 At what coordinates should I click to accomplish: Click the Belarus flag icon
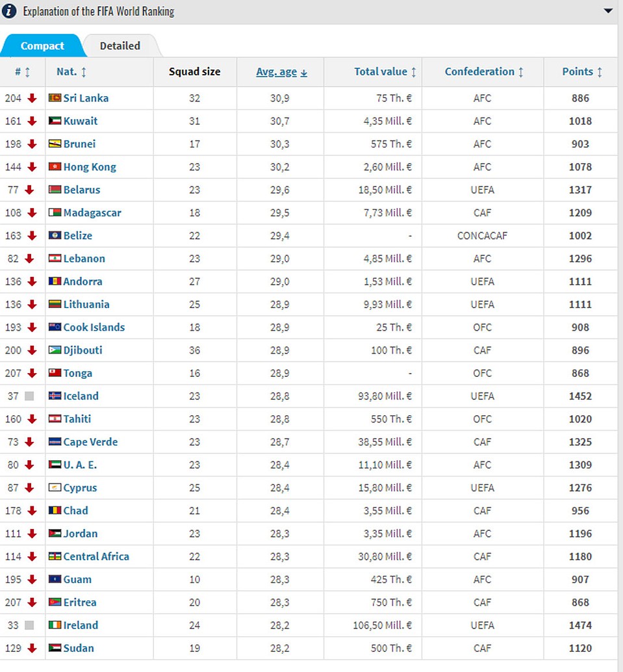pyautogui.click(x=55, y=190)
